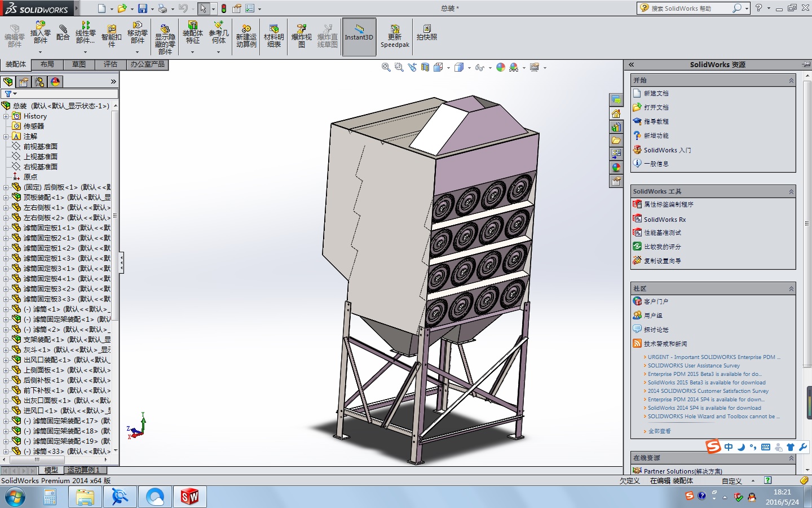The width and height of the screenshot is (812, 508).
Task: Click the 材料明细表 Bill of Materials tool
Action: [x=274, y=36]
